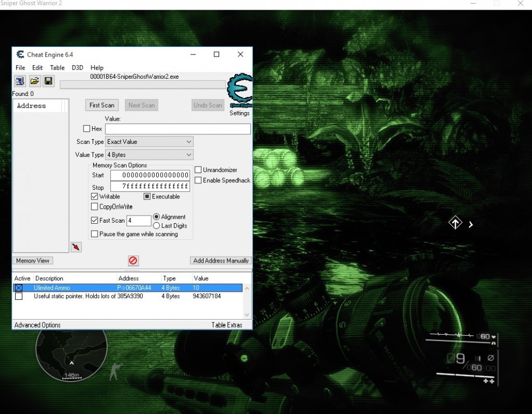The width and height of the screenshot is (532, 414).
Task: Toggle the Executable checkbox
Action: pyautogui.click(x=147, y=196)
